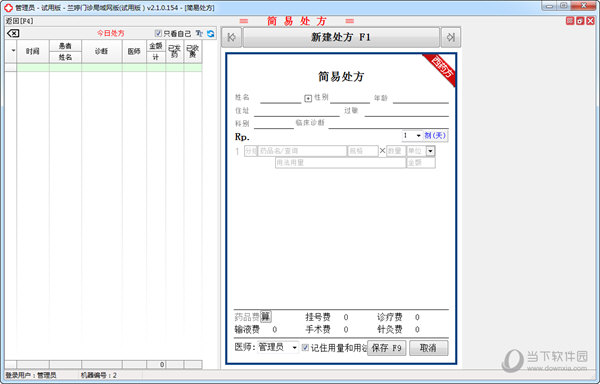This screenshot has height=384, width=600.
Task: Click the 过敏 allergy input line
Action: coord(406,111)
